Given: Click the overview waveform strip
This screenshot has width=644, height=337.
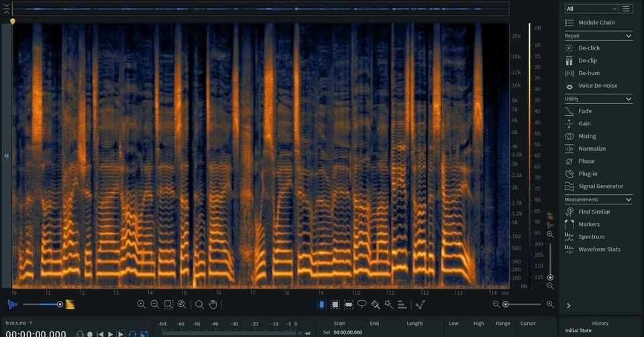Looking at the screenshot, I should [261, 9].
